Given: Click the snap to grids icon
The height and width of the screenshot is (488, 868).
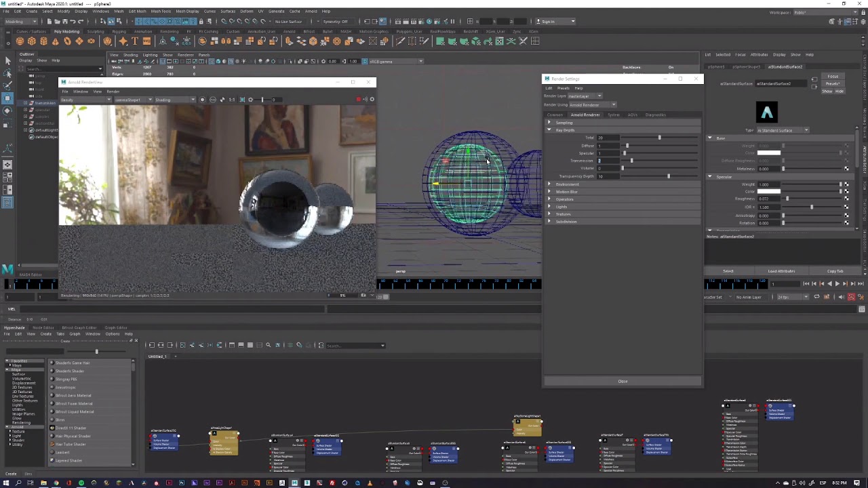Looking at the screenshot, I should 224,21.
